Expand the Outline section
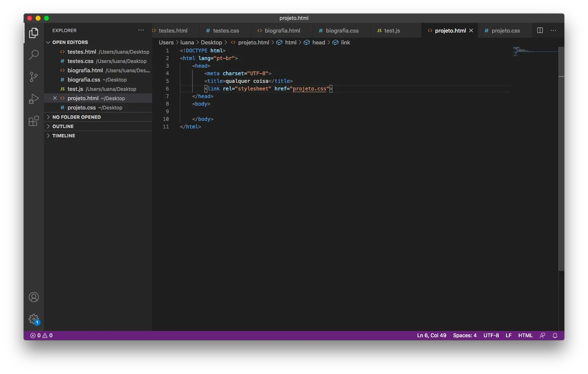The image size is (588, 374). point(63,126)
